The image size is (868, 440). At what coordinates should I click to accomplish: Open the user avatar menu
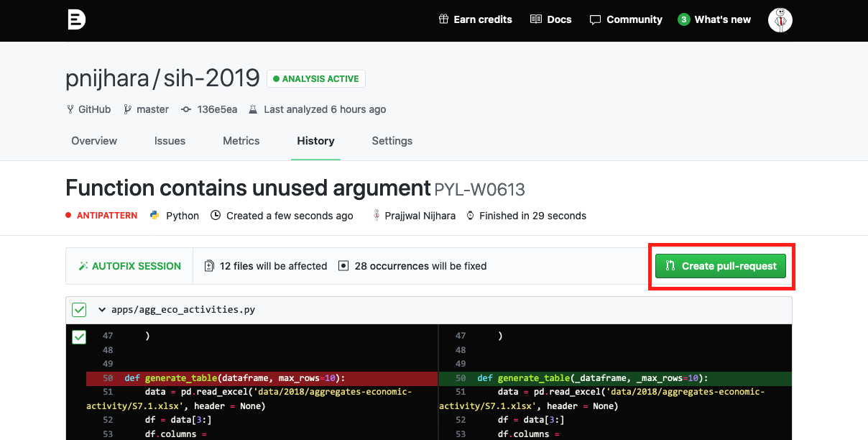[780, 19]
